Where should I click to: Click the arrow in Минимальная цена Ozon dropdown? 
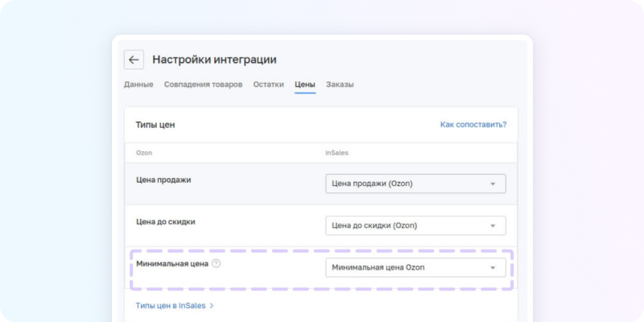493,268
